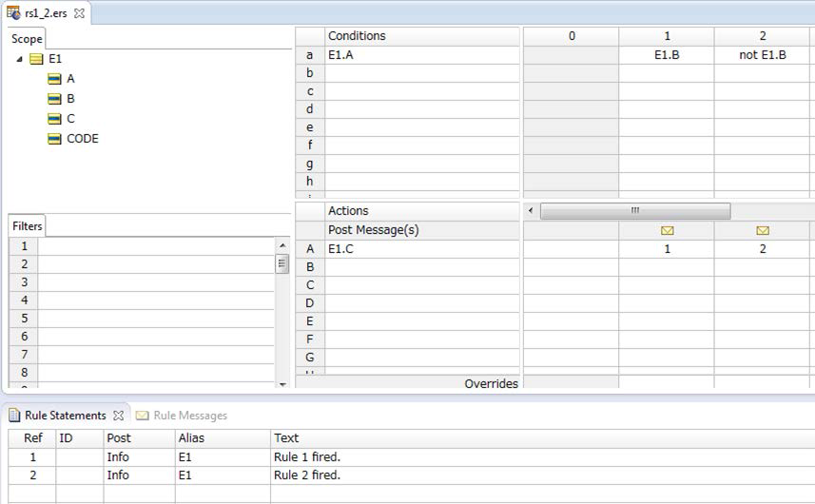Select attribute A icon in Scope tree
815x504 pixels.
(54, 79)
